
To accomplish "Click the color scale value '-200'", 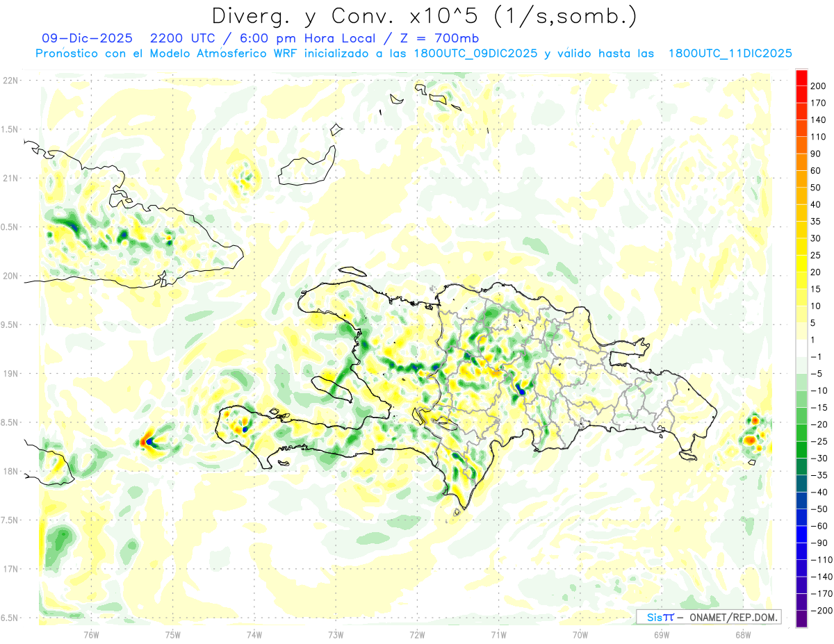I will click(x=821, y=611).
